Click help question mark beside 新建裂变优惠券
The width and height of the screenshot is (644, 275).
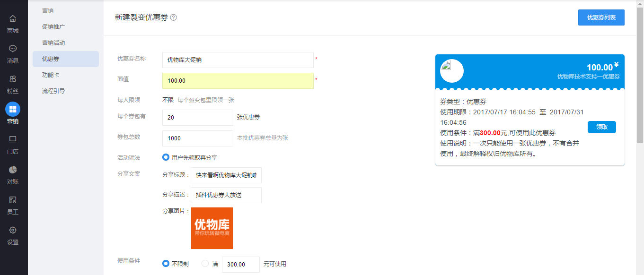coord(174,17)
